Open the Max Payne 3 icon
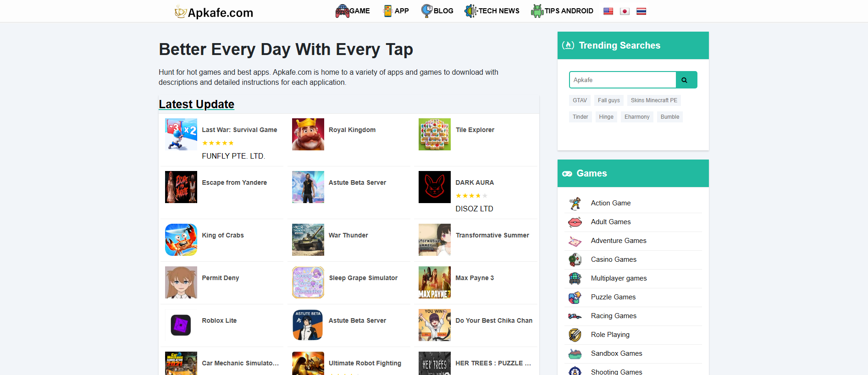Screen dimensions: 868x375 point(435,282)
